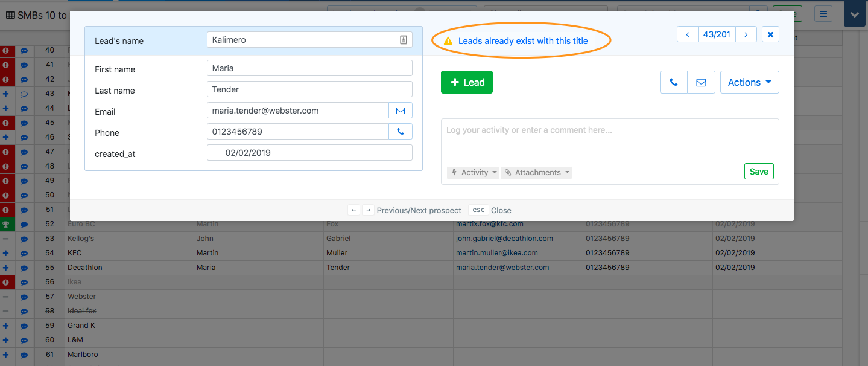The width and height of the screenshot is (868, 366).
Task: Expand the Activity dropdown
Action: pyautogui.click(x=474, y=173)
